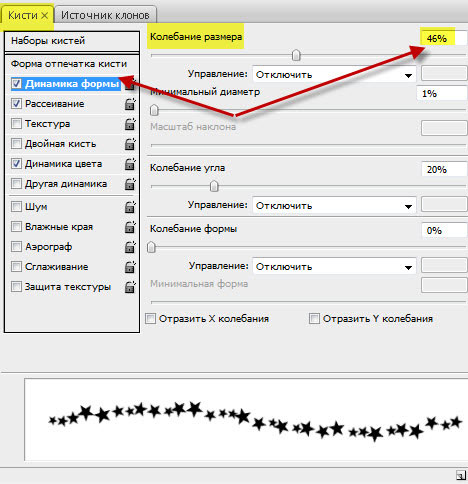468x484 pixels.
Task: Enable Влажные края checkbox
Action: 16,227
